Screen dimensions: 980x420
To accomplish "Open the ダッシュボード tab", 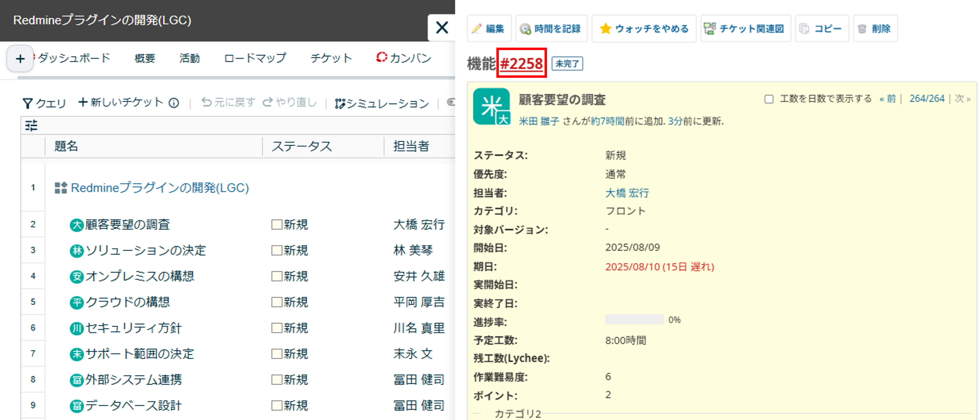I will [74, 58].
